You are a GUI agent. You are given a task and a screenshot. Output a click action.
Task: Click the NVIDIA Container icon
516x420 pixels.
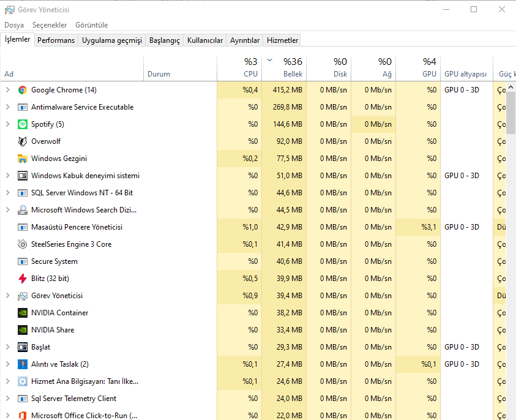point(23,313)
